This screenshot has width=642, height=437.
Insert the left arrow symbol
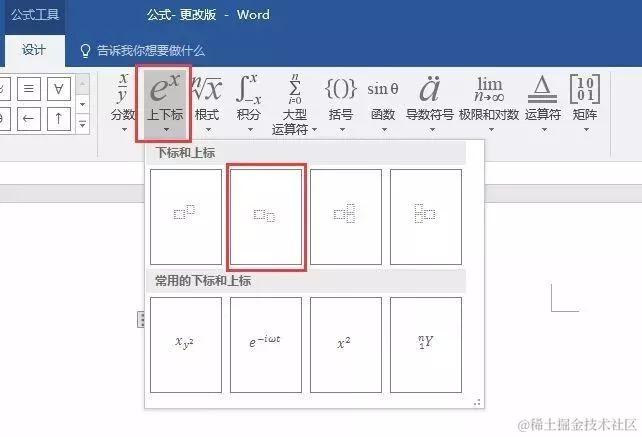point(29,119)
